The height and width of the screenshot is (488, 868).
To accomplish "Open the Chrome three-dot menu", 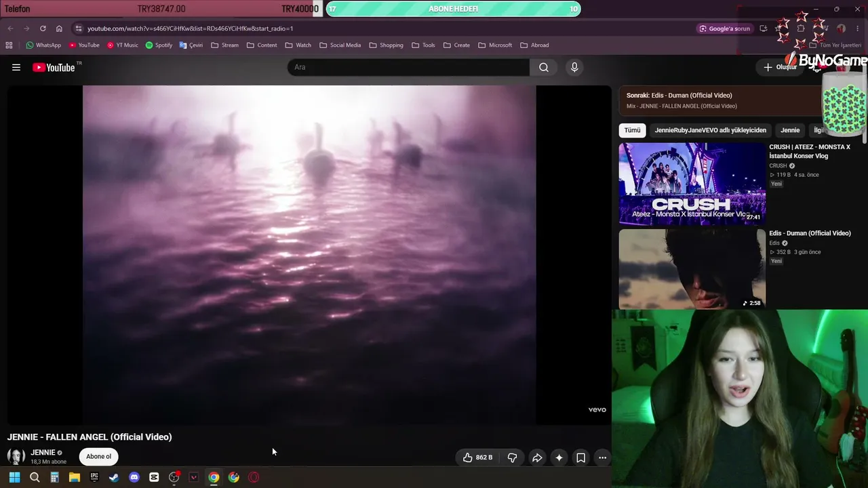I will click(x=858, y=28).
